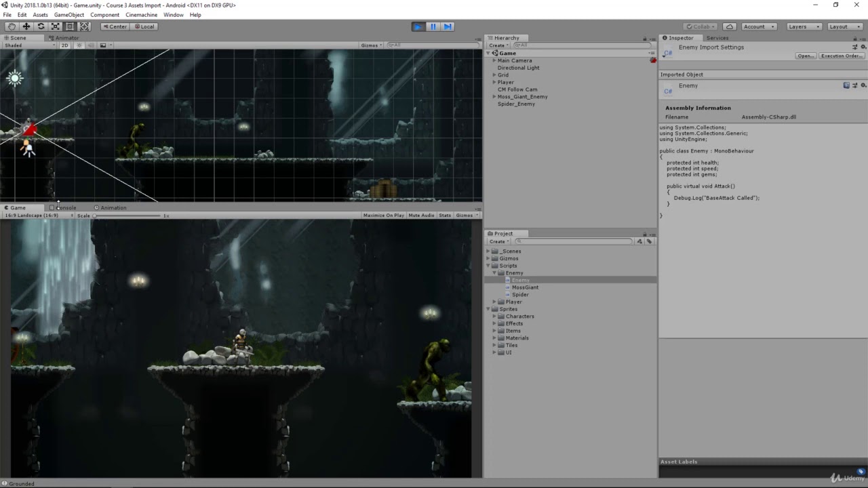This screenshot has height=488, width=868.
Task: Click the Execution Order... button
Action: pos(842,56)
